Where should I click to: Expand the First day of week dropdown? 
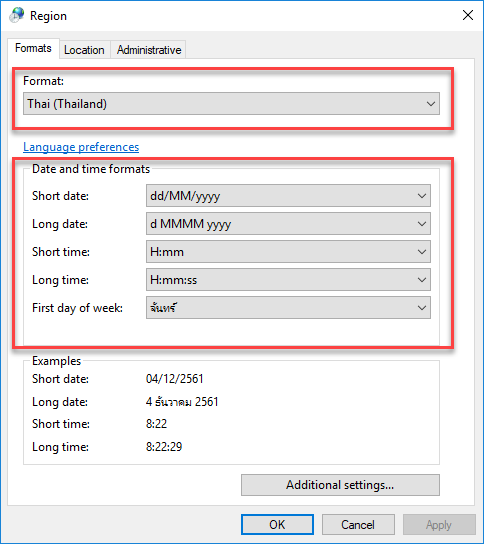click(288, 307)
